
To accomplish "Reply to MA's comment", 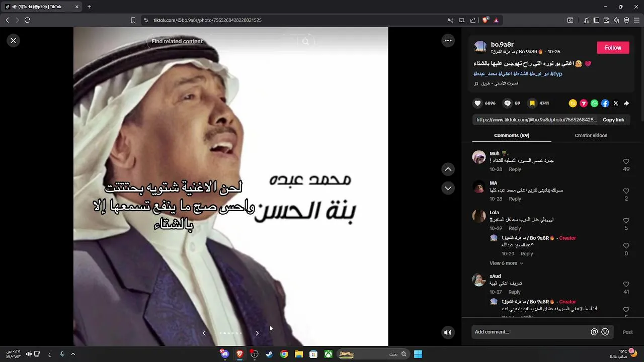I will coord(515,199).
